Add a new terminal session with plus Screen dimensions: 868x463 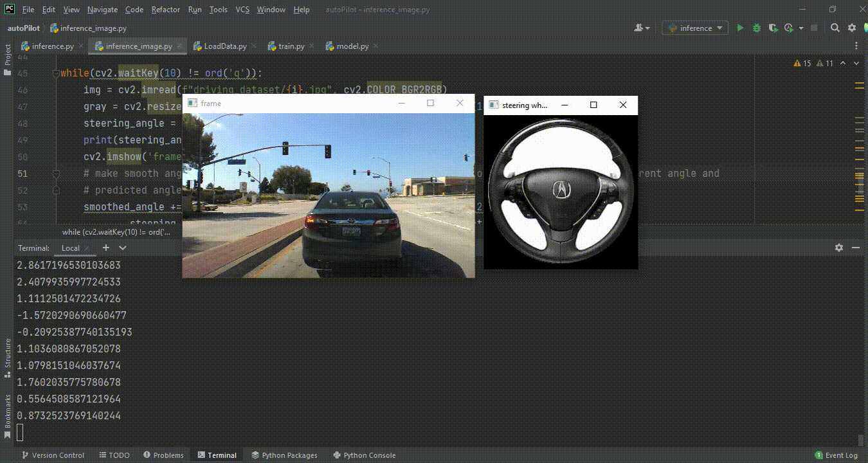pos(106,248)
